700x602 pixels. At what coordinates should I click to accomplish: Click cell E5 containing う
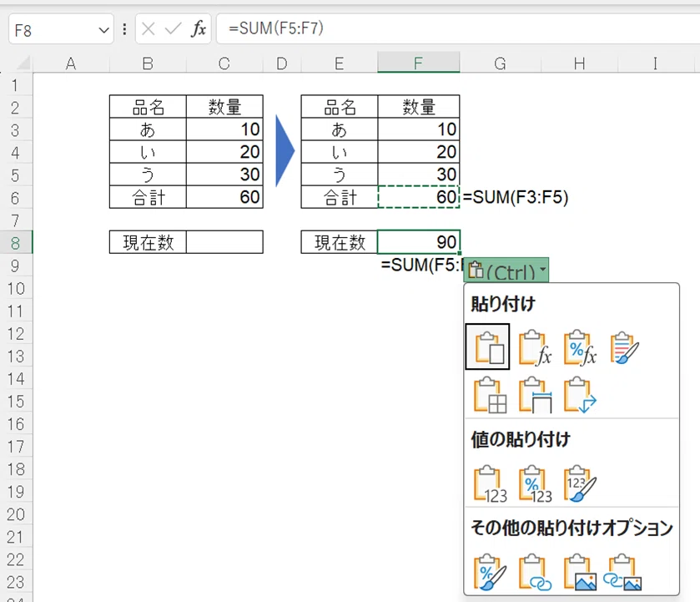click(340, 175)
